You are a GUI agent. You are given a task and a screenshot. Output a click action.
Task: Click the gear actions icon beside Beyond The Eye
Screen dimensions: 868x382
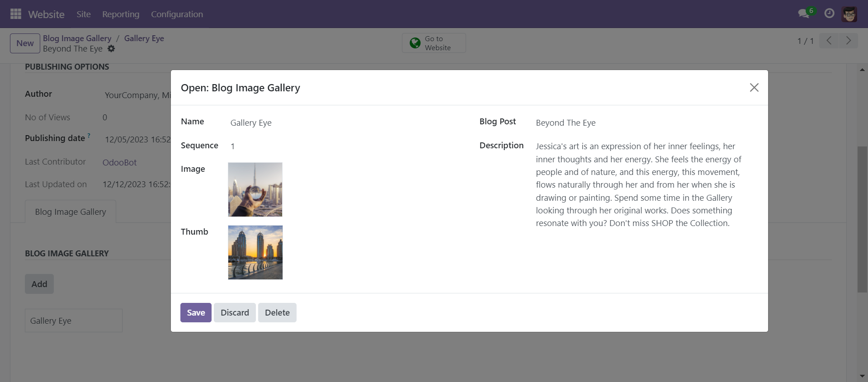click(111, 49)
